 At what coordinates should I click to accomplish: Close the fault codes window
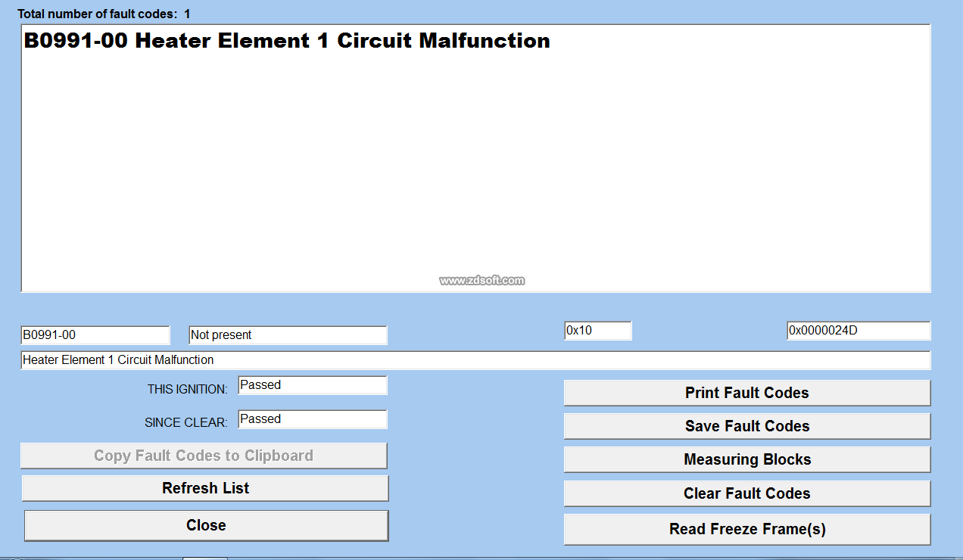(206, 525)
